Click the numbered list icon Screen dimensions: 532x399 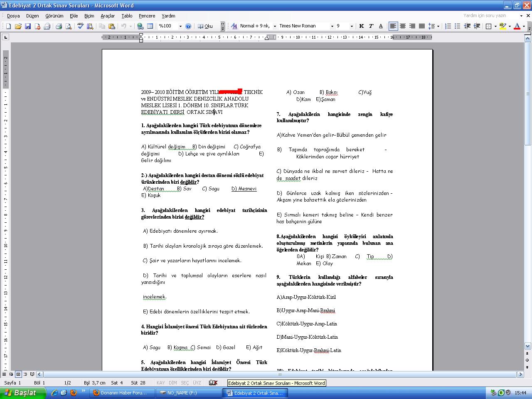point(448,26)
